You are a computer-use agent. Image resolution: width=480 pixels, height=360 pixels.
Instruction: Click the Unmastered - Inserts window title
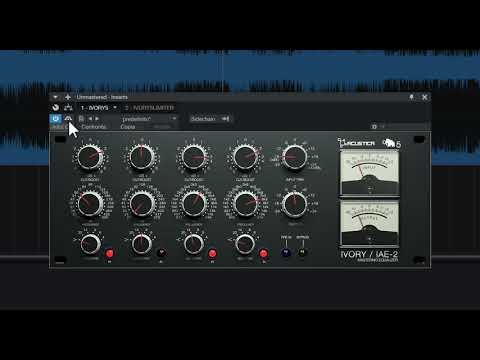pyautogui.click(x=102, y=97)
